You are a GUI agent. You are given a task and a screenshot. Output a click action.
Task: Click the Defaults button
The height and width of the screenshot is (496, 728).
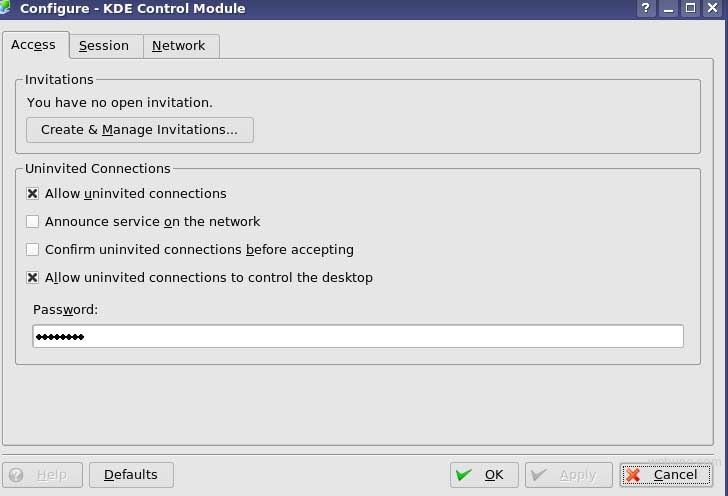pos(131,475)
